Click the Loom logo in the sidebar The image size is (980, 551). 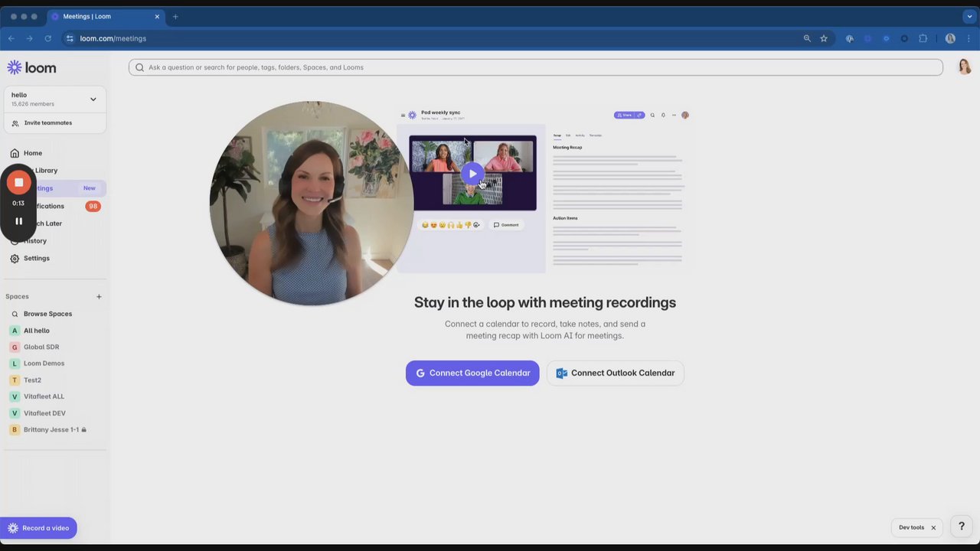pyautogui.click(x=31, y=67)
